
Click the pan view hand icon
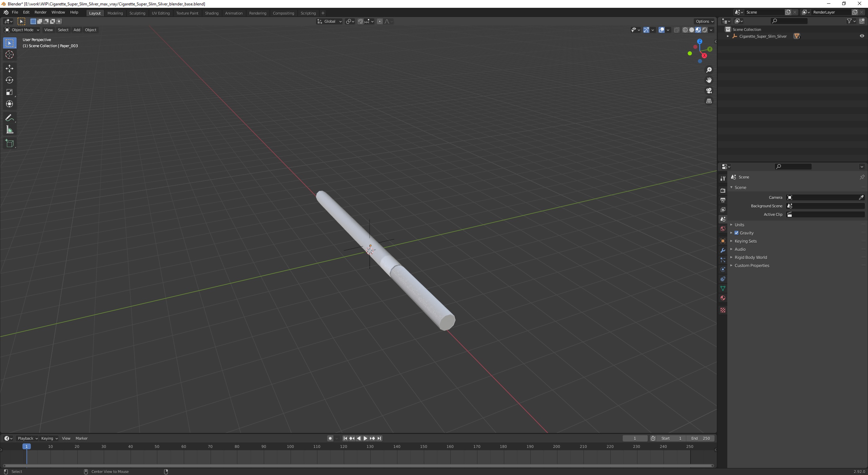[709, 80]
